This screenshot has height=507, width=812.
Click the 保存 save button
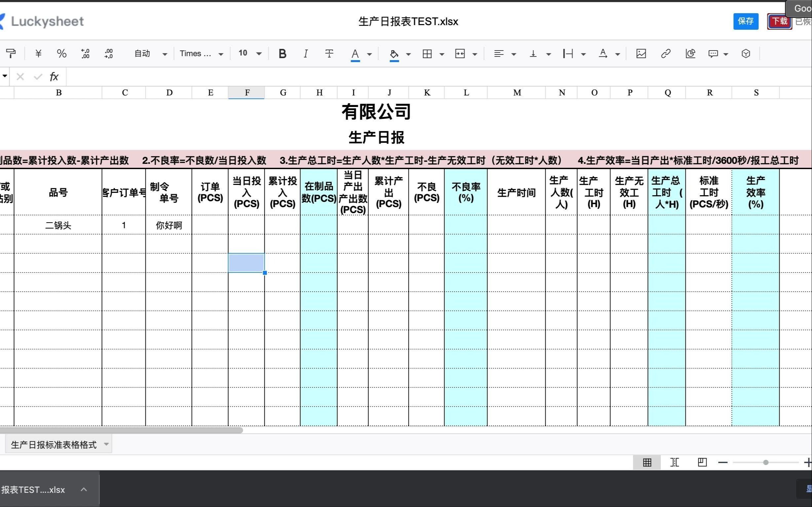[746, 21]
